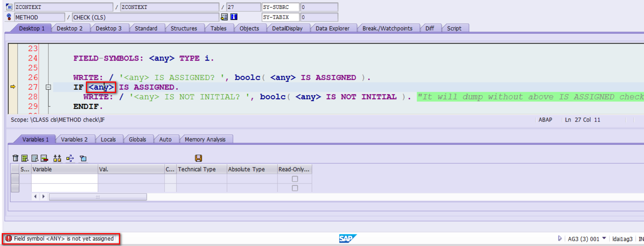Click the line number field showing 27
Image resolution: width=644 pixels, height=246 pixels.
pos(244,7)
